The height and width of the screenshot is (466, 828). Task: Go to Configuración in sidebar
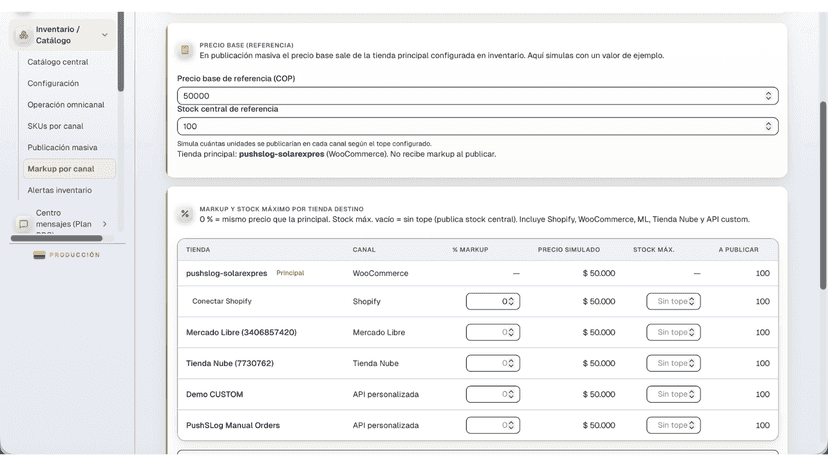pyautogui.click(x=53, y=83)
